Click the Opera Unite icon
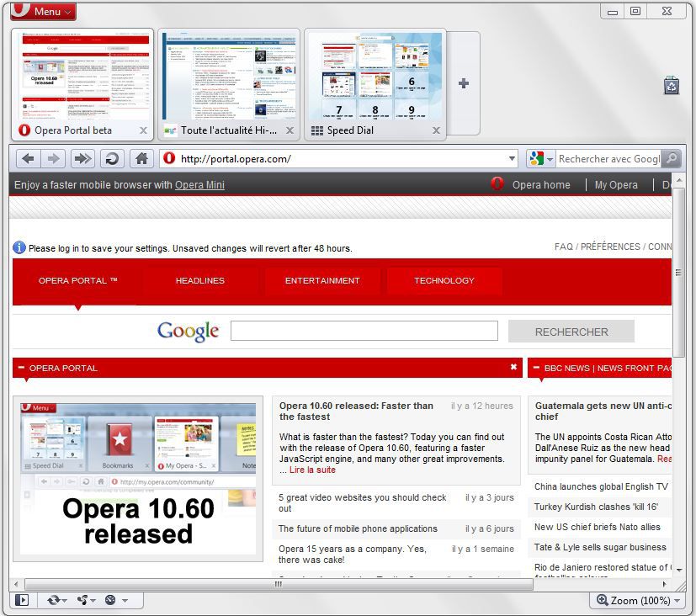Screen dimensions: 696x616 click(x=82, y=600)
